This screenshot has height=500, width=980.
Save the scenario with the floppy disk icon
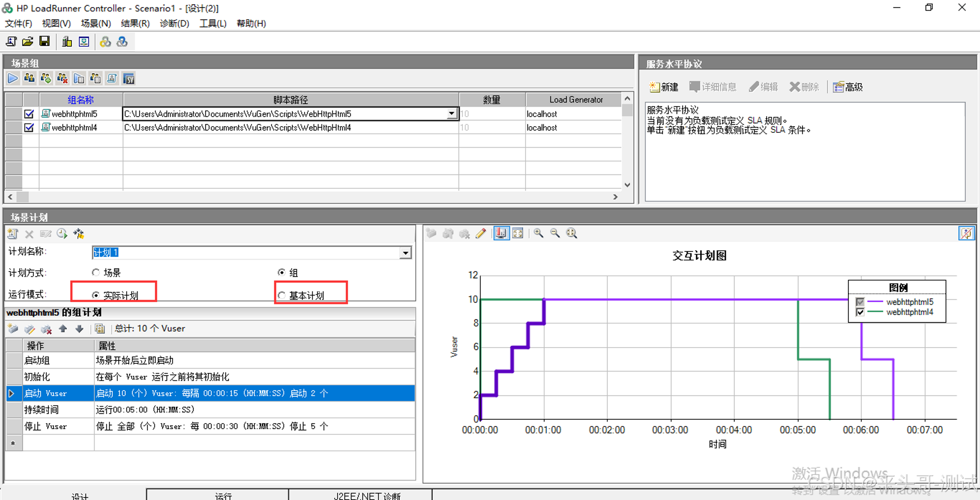pyautogui.click(x=44, y=42)
